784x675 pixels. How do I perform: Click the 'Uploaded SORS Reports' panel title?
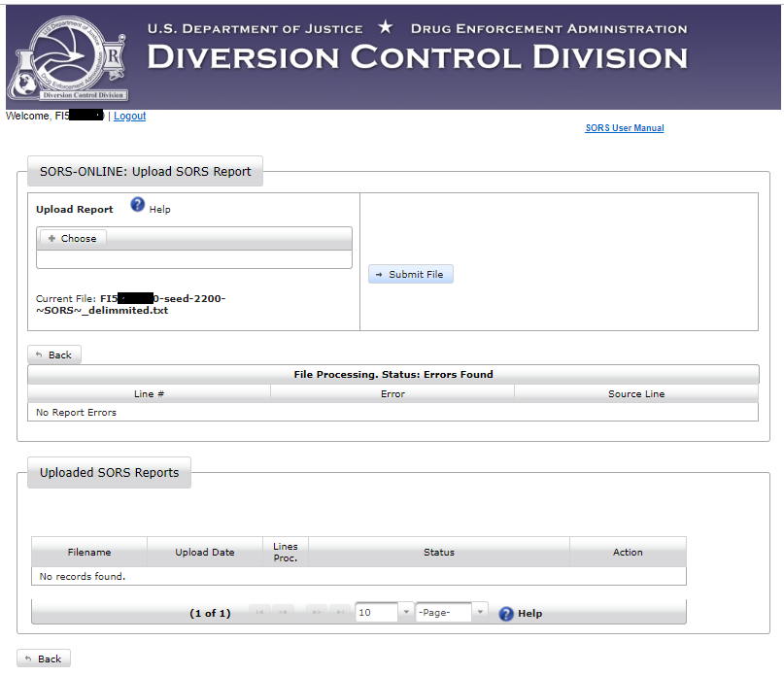coord(109,472)
